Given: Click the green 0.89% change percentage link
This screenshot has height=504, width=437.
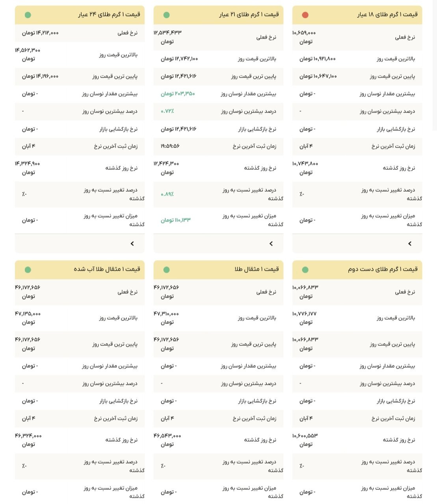Looking at the screenshot, I should point(166,194).
